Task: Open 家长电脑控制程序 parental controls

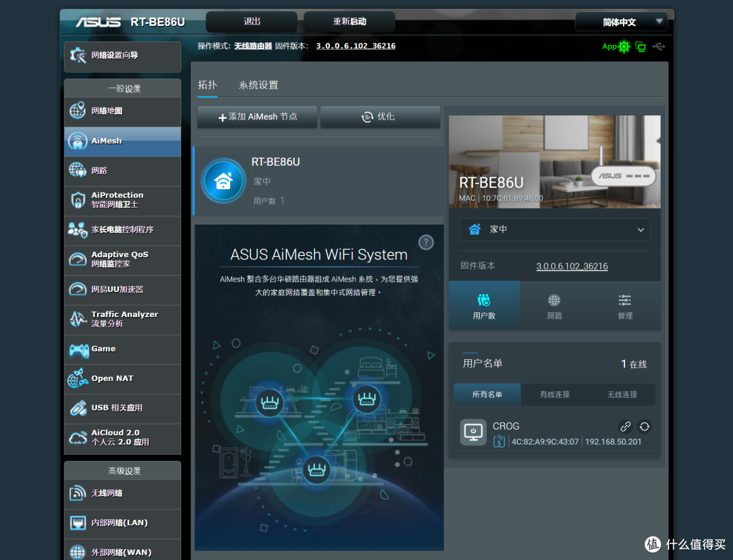Action: [122, 231]
